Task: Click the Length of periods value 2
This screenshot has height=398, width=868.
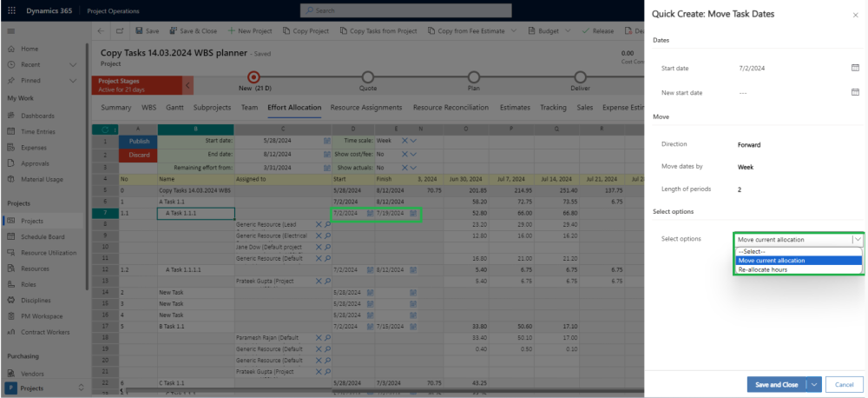Action: click(740, 189)
